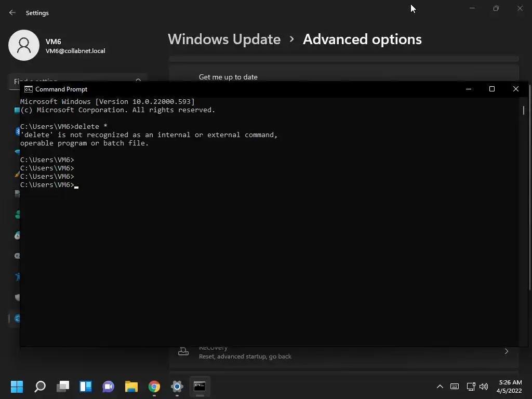Open taskbar Search magnifier
This screenshot has width=532, height=399.
point(40,387)
